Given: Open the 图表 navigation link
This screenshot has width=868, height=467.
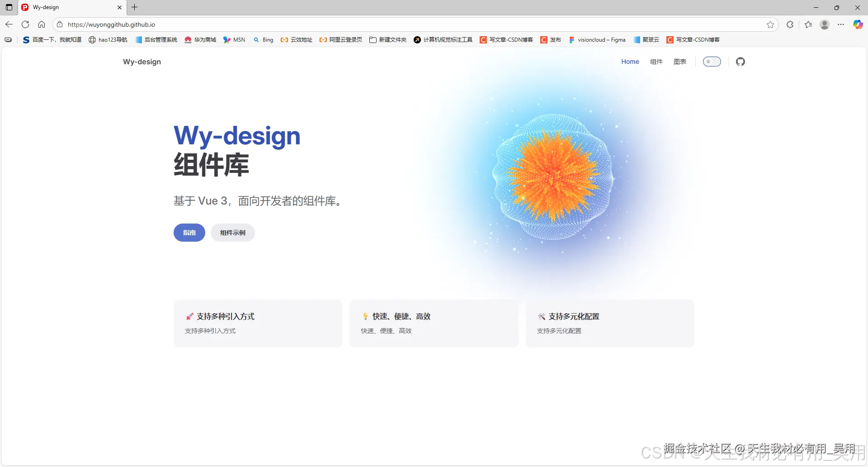Looking at the screenshot, I should (680, 62).
